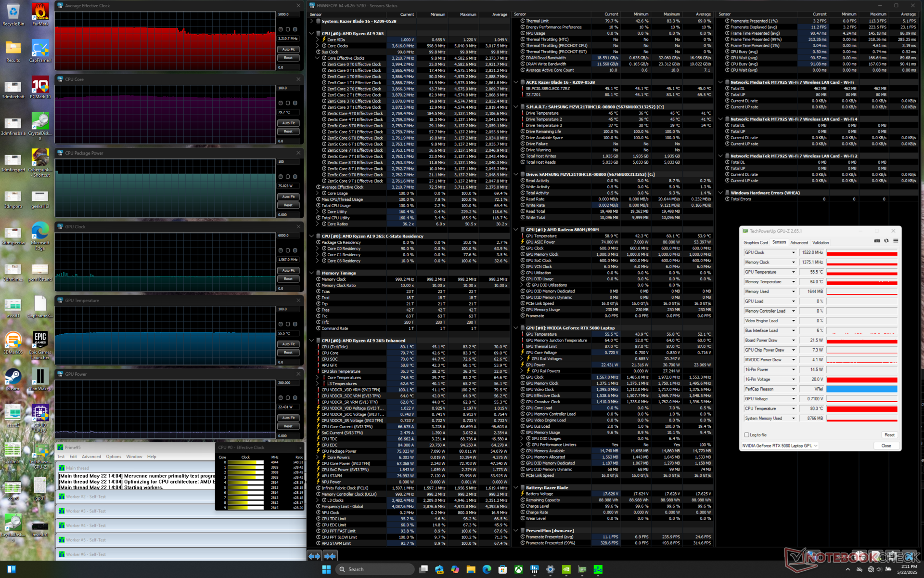Click the blue PerfCap Reason bar

pyautogui.click(x=861, y=389)
